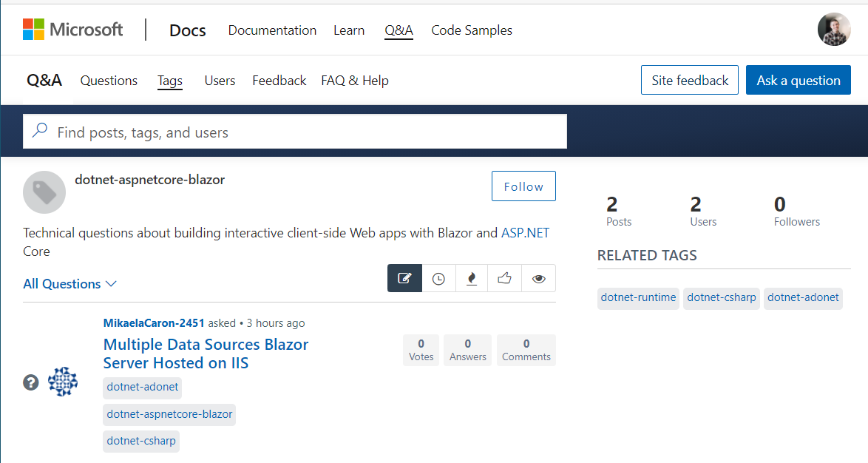The height and width of the screenshot is (463, 868).
Task: Click the question status icon
Action: click(x=31, y=382)
